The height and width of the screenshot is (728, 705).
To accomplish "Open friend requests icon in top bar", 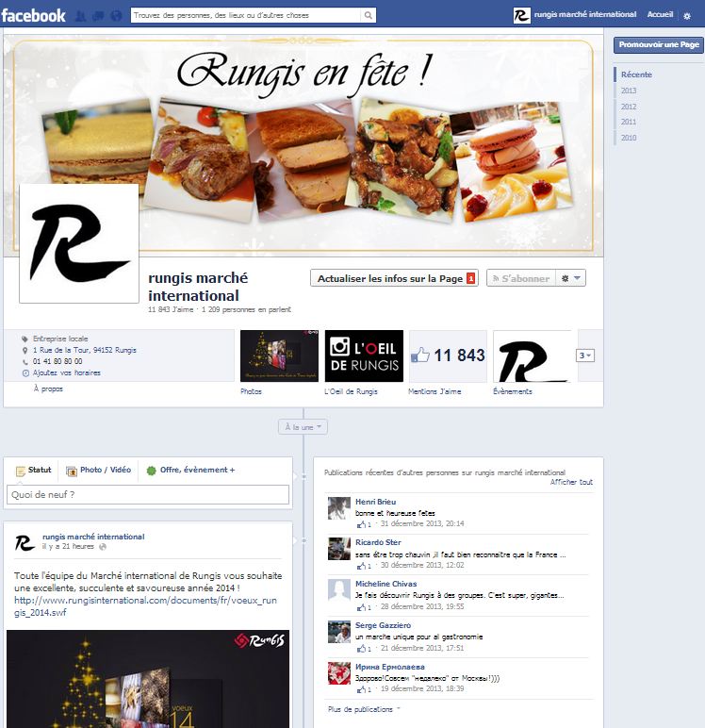I will coord(80,16).
